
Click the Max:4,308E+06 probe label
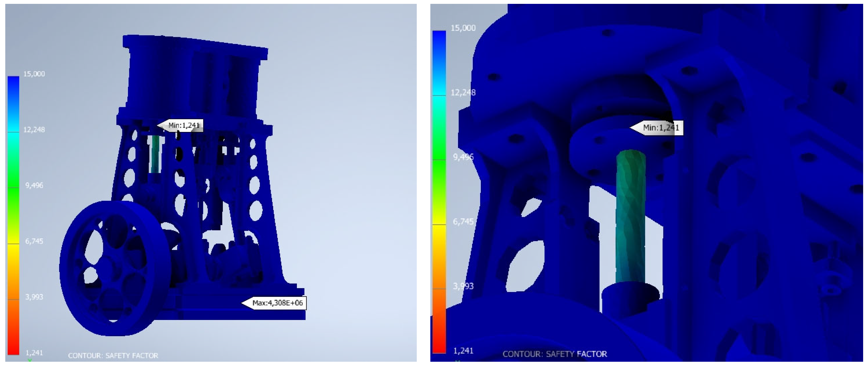pyautogui.click(x=277, y=303)
